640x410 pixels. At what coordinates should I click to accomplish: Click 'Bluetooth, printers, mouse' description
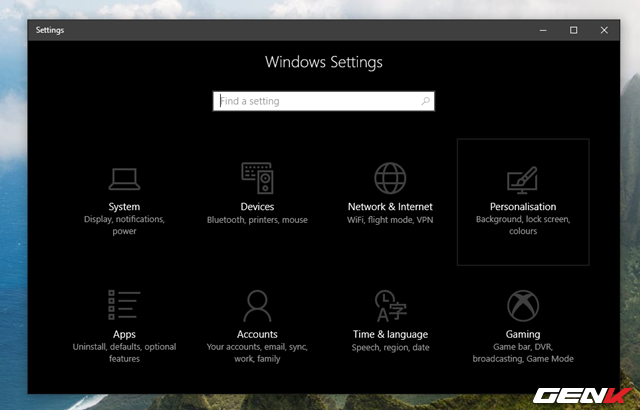coord(257,220)
